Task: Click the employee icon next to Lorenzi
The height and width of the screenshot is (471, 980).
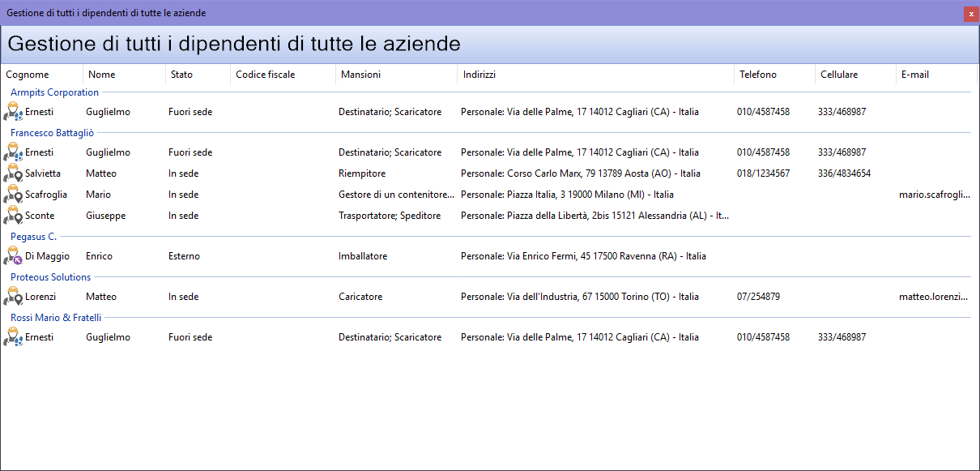Action: [13, 297]
